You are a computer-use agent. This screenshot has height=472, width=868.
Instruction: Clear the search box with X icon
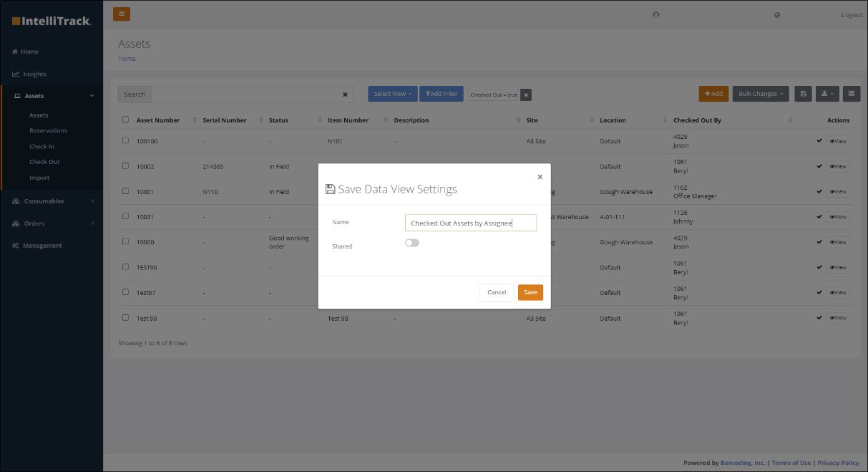(345, 94)
